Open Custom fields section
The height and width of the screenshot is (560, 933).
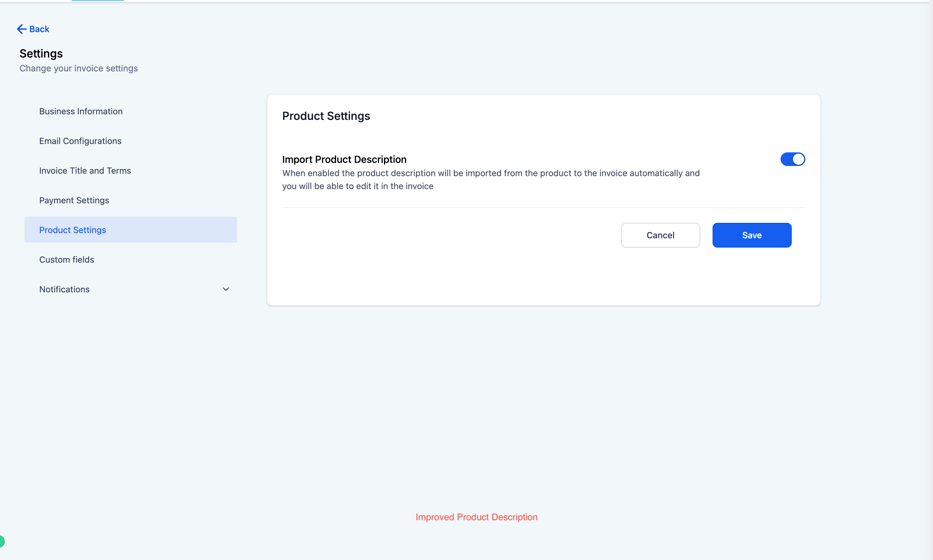pyautogui.click(x=66, y=260)
